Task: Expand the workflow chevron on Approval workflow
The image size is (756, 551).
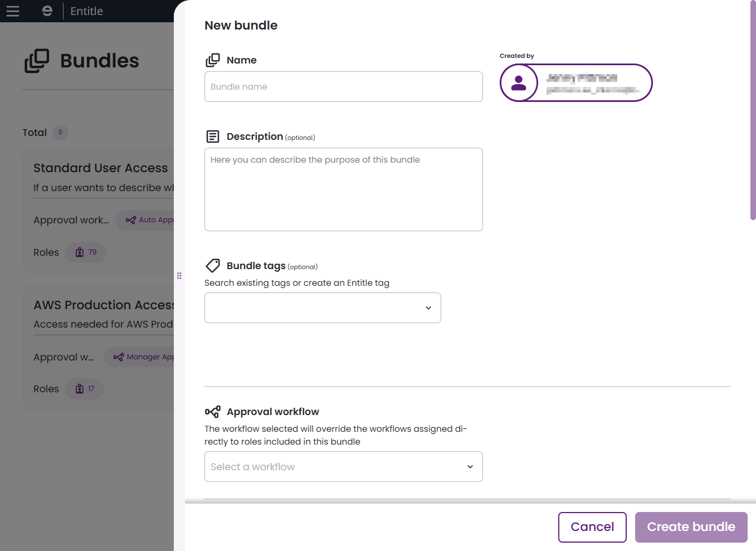Action: pos(470,466)
